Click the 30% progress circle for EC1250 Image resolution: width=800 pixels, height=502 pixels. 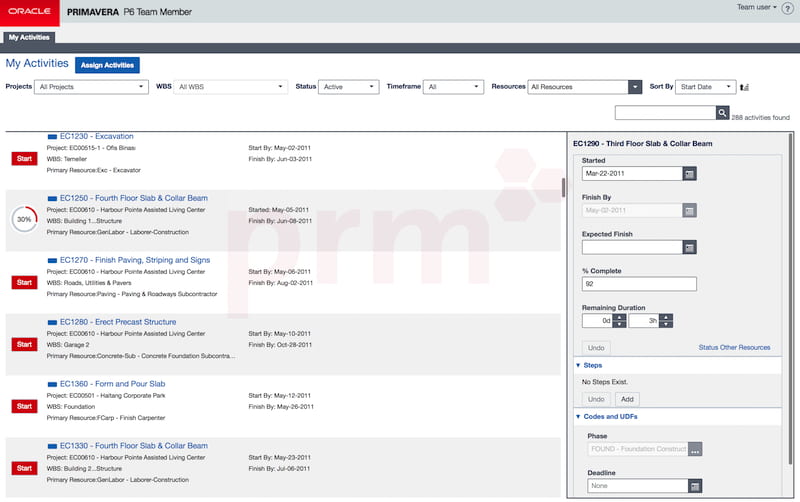coord(24,220)
